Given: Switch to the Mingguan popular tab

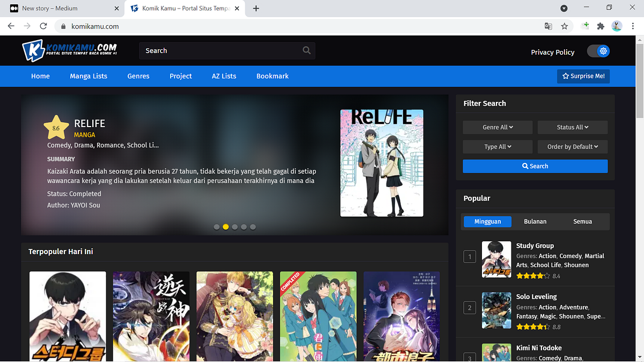Looking at the screenshot, I should click(x=487, y=221).
